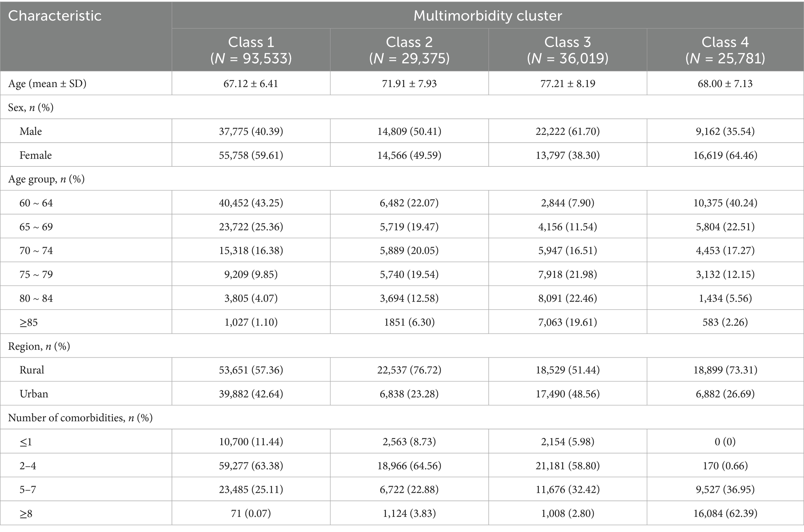This screenshot has height=532, width=804.
Task: Click the Characteristic column header
Action: point(55,16)
